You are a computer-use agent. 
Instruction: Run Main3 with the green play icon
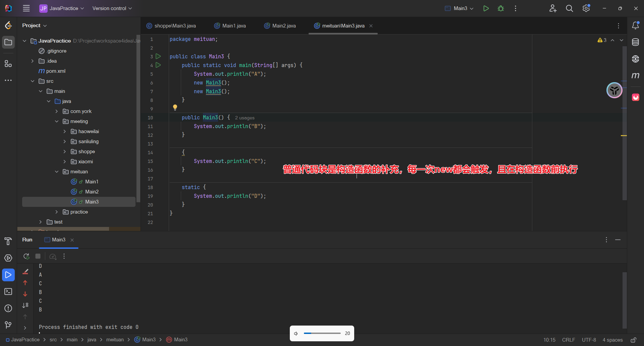click(x=486, y=8)
